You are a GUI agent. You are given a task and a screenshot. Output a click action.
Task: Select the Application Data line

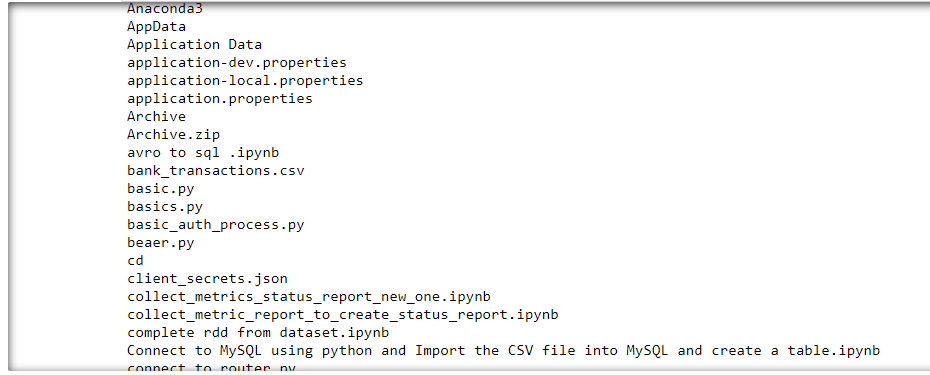point(194,45)
